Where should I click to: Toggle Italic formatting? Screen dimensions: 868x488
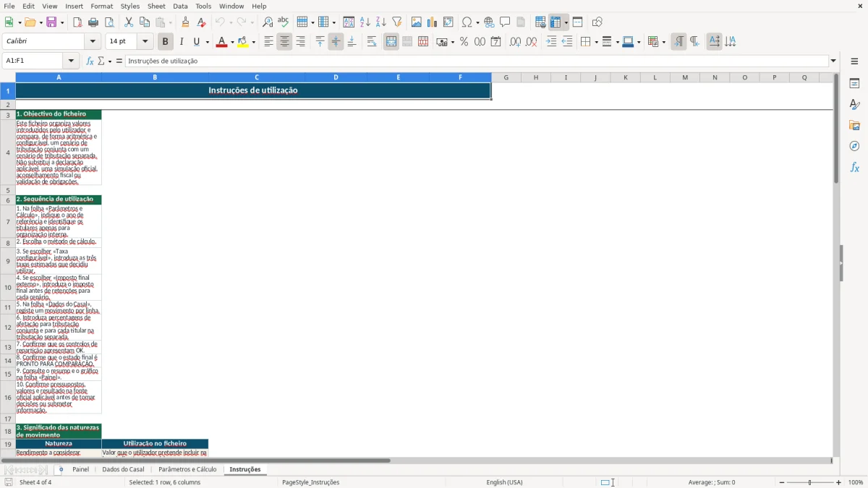click(182, 42)
